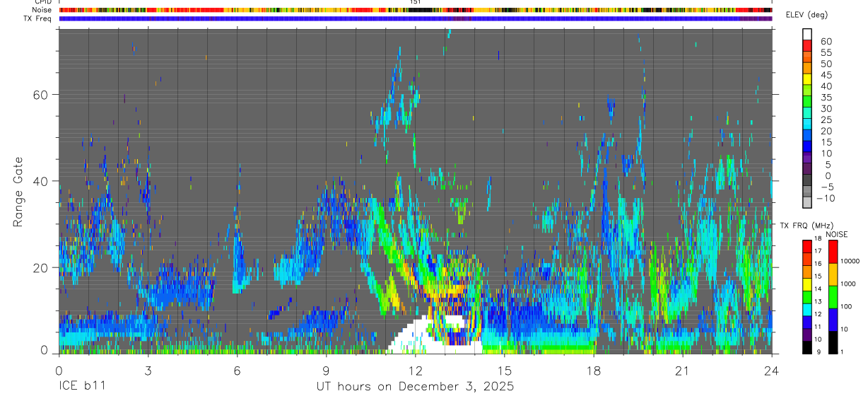This screenshot has height=401, width=868.
Task: Click the 'Noise' label beside the top strip
Action: [x=42, y=11]
